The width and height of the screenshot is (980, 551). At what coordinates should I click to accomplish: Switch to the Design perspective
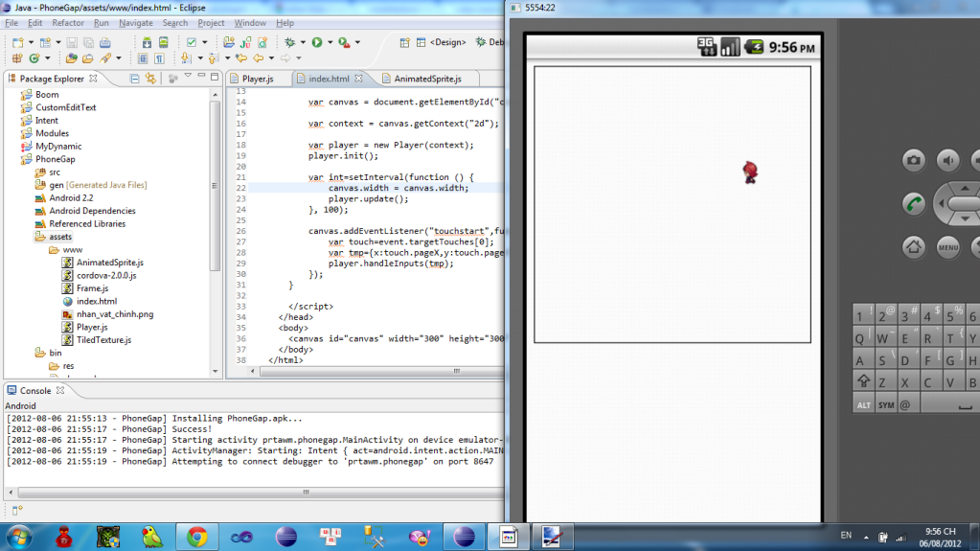pyautogui.click(x=442, y=42)
